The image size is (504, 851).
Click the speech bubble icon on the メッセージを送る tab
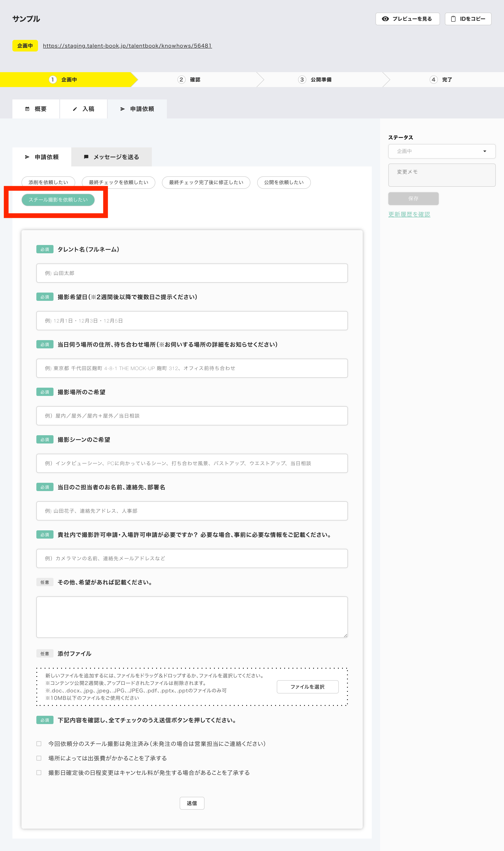[86, 157]
